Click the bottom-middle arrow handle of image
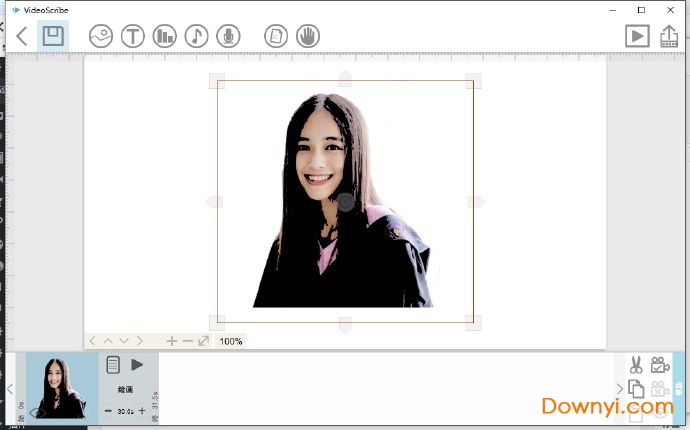 pos(345,325)
